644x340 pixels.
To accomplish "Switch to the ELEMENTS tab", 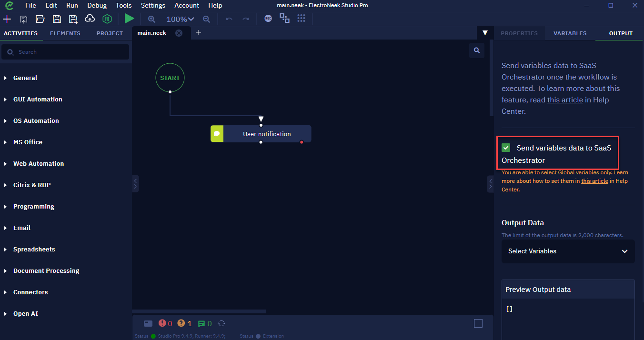I will (65, 33).
